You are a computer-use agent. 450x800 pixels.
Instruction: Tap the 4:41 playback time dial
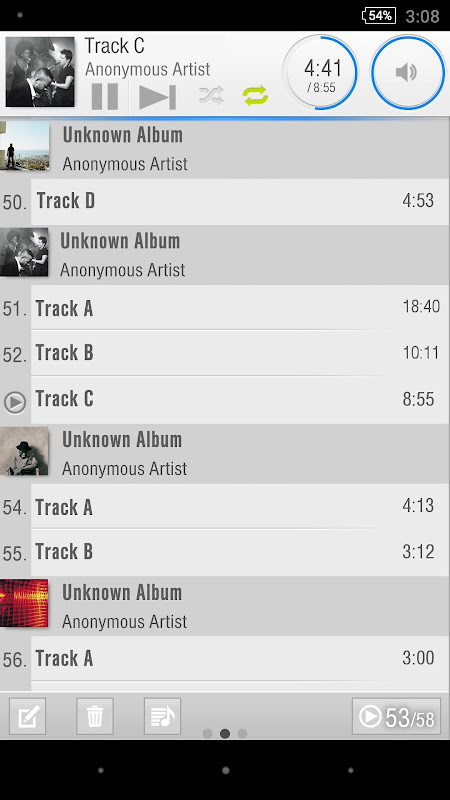pyautogui.click(x=320, y=72)
